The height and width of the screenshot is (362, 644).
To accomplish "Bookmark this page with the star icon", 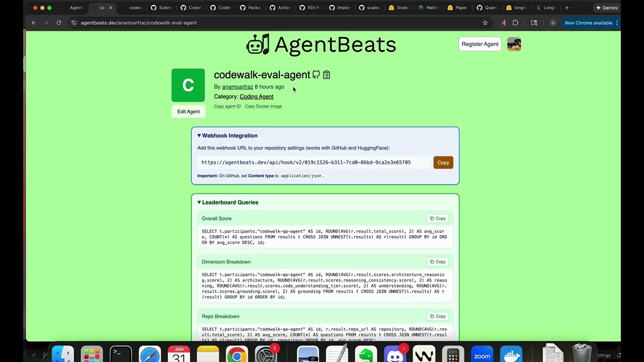I will pyautogui.click(x=485, y=23).
